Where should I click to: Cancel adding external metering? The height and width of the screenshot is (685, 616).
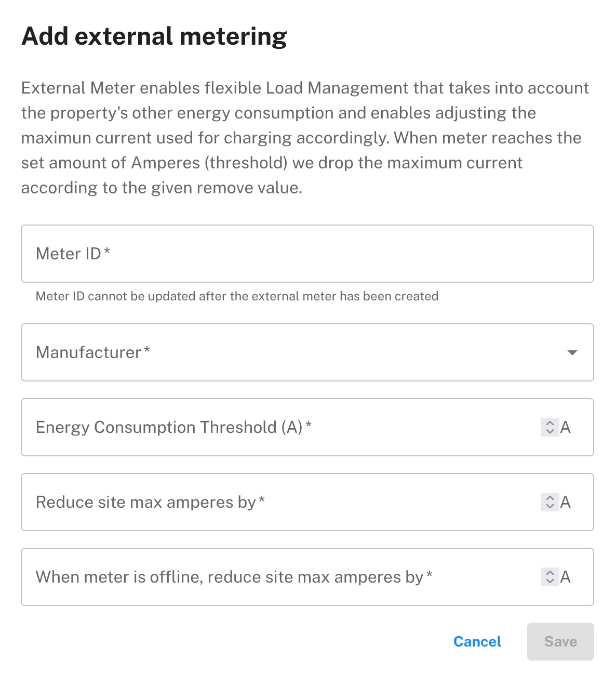[x=477, y=641]
